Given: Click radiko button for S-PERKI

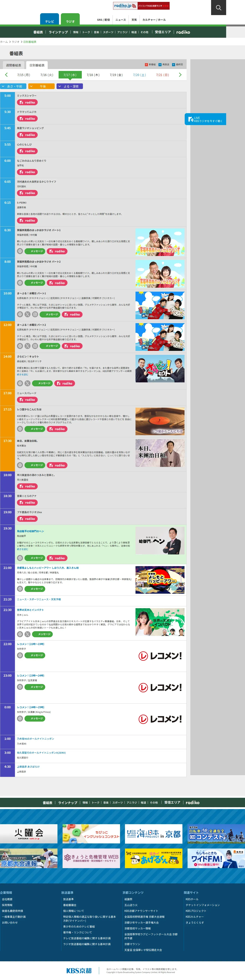Looking at the screenshot, I should click(27, 220).
